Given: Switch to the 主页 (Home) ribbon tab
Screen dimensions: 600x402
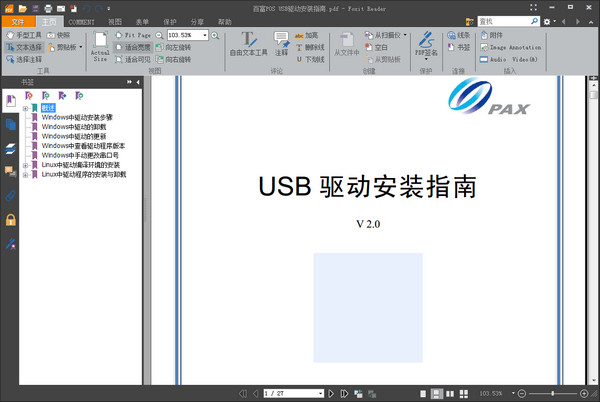Looking at the screenshot, I should coord(49,22).
